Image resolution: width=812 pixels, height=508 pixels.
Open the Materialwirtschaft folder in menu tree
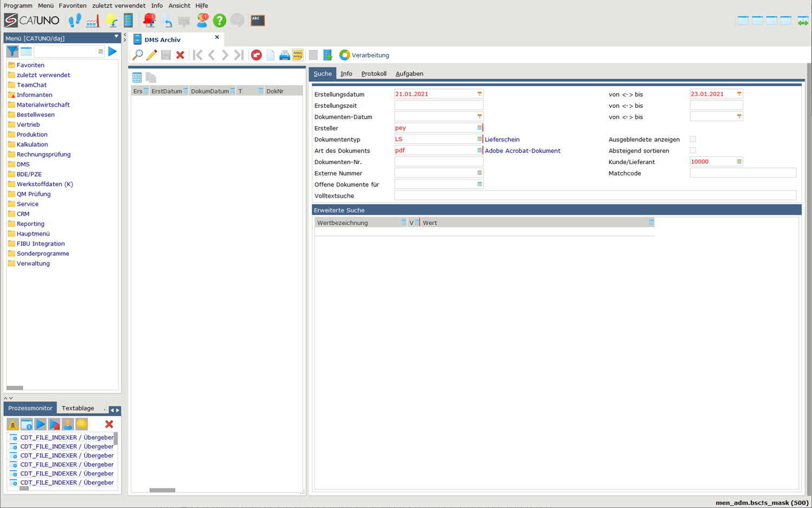[x=43, y=105]
